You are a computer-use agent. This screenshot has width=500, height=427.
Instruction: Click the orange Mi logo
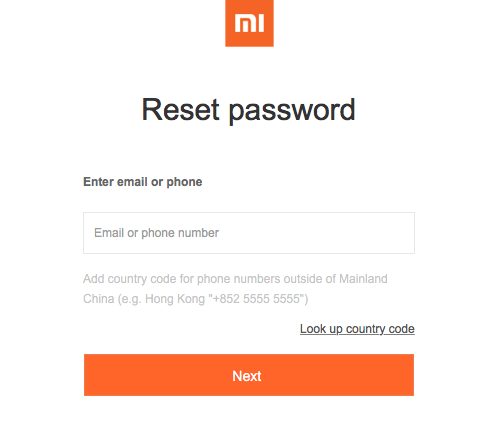click(249, 23)
